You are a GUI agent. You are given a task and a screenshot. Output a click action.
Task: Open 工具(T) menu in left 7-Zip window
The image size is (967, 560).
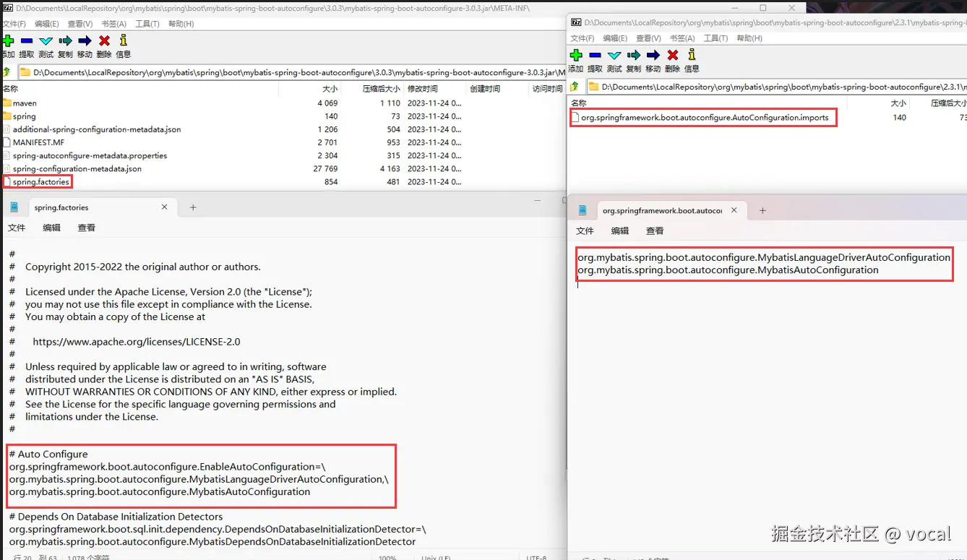pyautogui.click(x=147, y=24)
